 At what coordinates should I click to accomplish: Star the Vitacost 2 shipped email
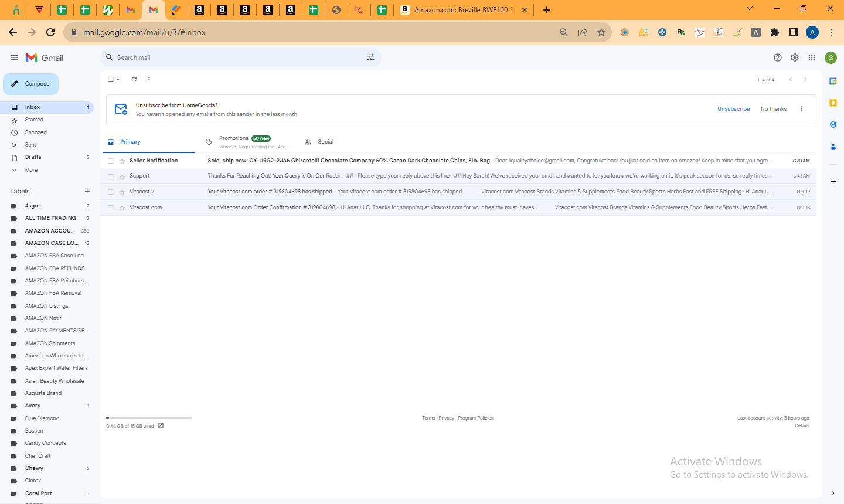[122, 192]
